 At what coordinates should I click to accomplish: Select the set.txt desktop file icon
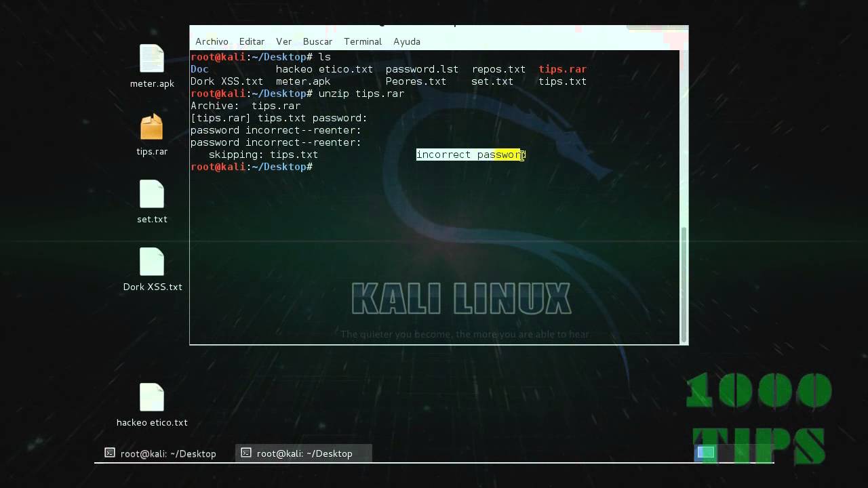click(152, 202)
